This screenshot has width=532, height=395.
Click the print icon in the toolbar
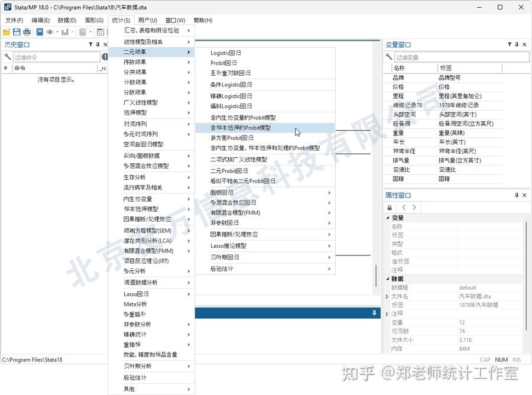pyautogui.click(x=27, y=33)
